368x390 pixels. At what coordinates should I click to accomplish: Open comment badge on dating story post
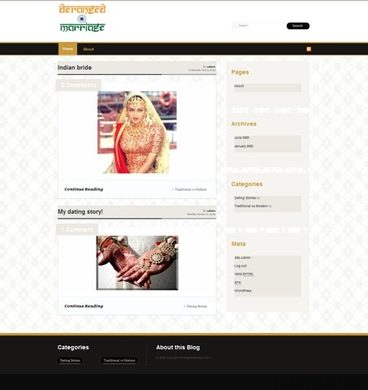77,229
